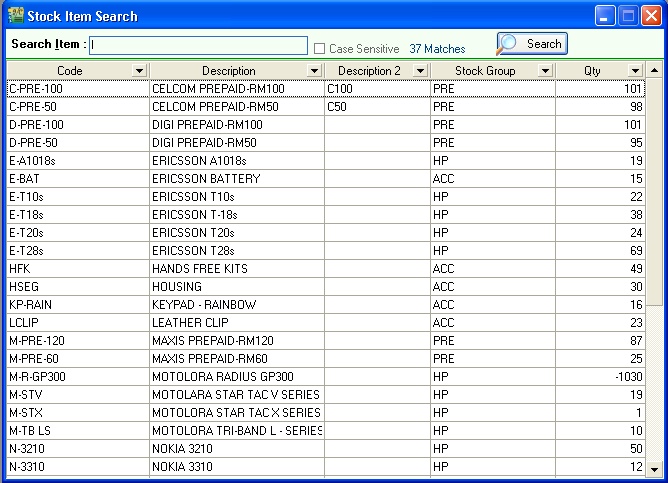This screenshot has width=668, height=483.
Task: Click the Stock Item Search title bar icon
Action: tap(16, 16)
